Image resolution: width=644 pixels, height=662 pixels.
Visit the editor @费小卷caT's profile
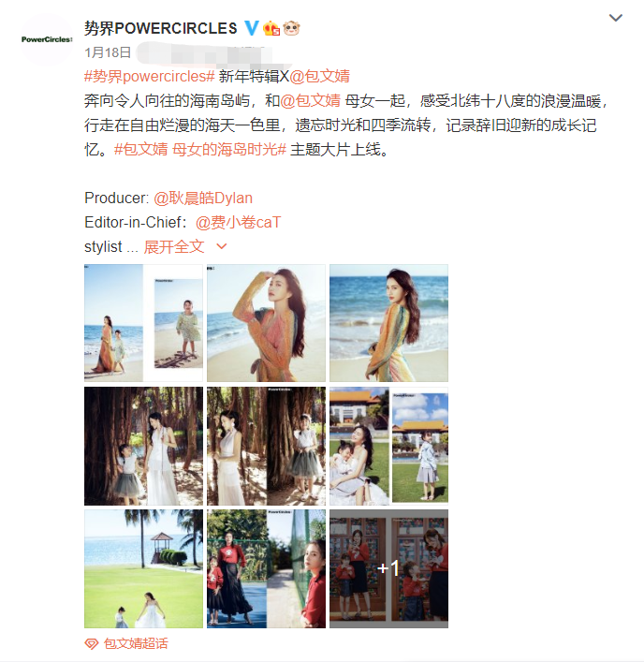(238, 223)
